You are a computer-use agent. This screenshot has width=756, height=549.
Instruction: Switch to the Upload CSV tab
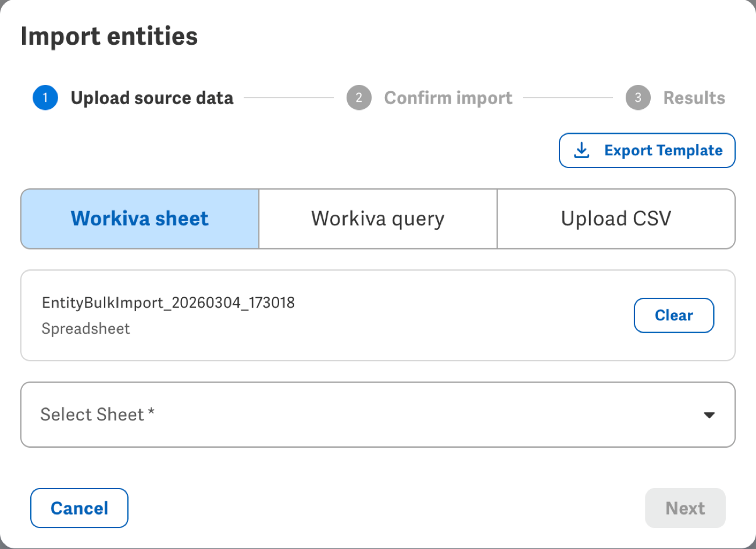tap(616, 219)
